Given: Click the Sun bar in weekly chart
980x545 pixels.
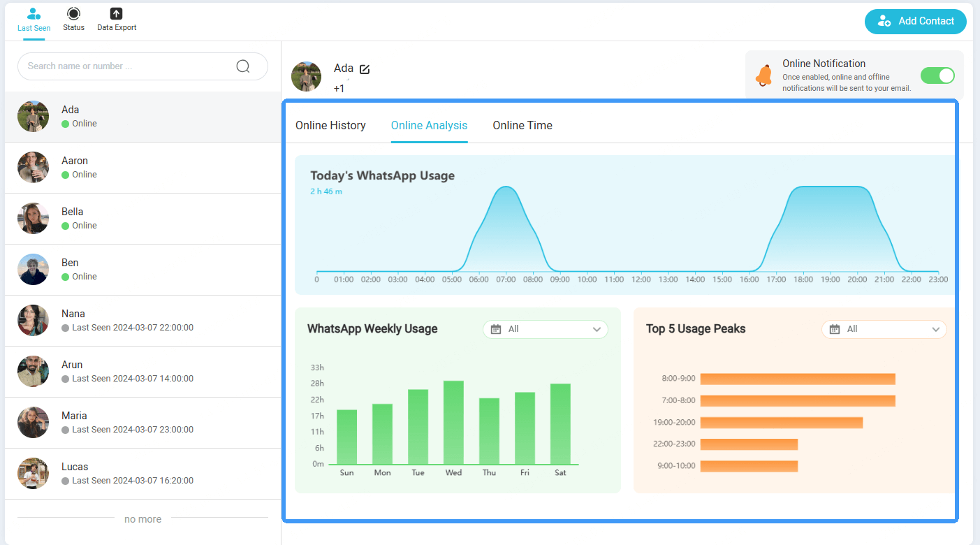Looking at the screenshot, I should [x=346, y=437].
